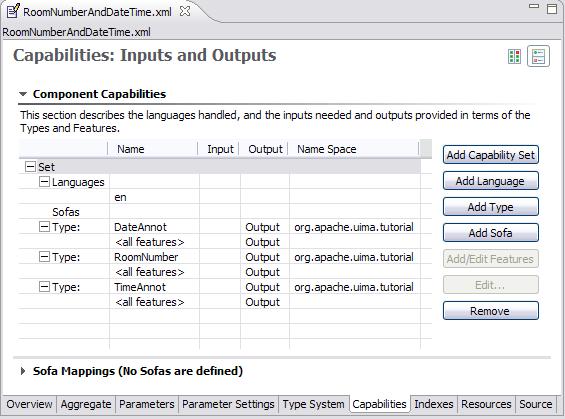Viewport: 565px width, 419px height.
Task: Click the Add Language button
Action: 491,181
